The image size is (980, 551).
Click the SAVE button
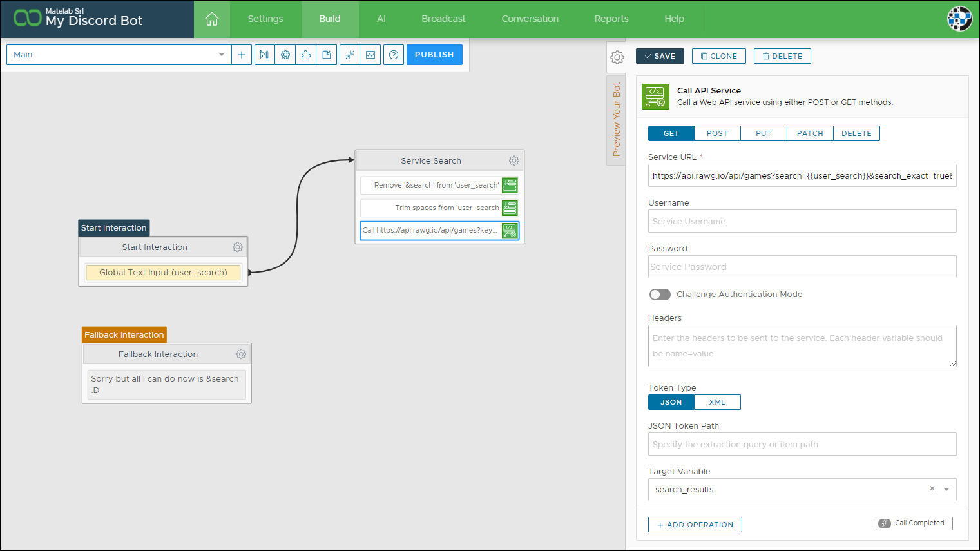click(660, 56)
